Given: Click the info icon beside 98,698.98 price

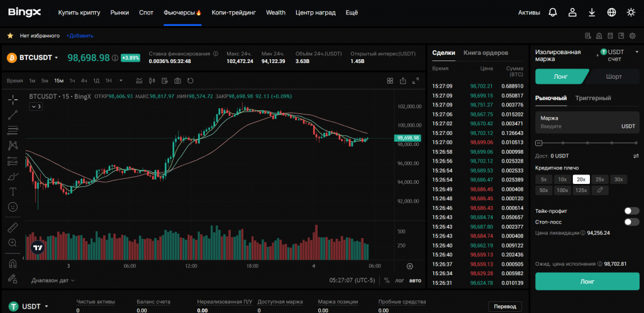Looking at the screenshot, I should pos(115,57).
